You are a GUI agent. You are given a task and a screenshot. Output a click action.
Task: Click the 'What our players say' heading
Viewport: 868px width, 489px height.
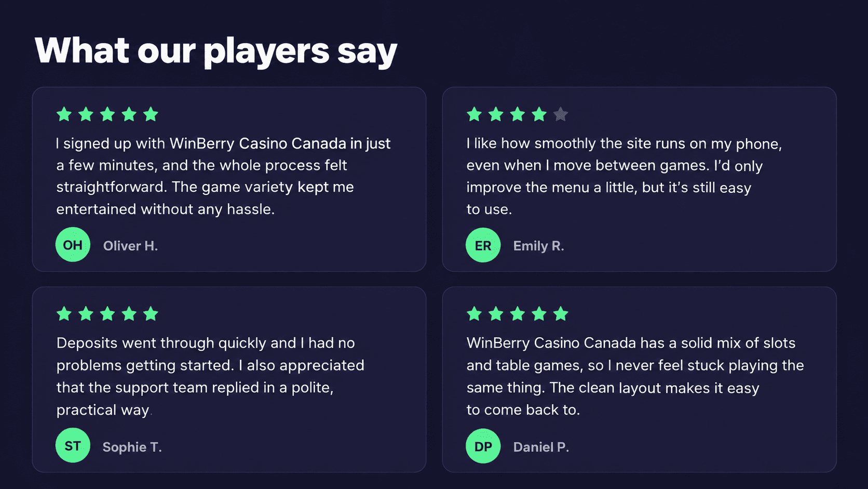pos(216,51)
